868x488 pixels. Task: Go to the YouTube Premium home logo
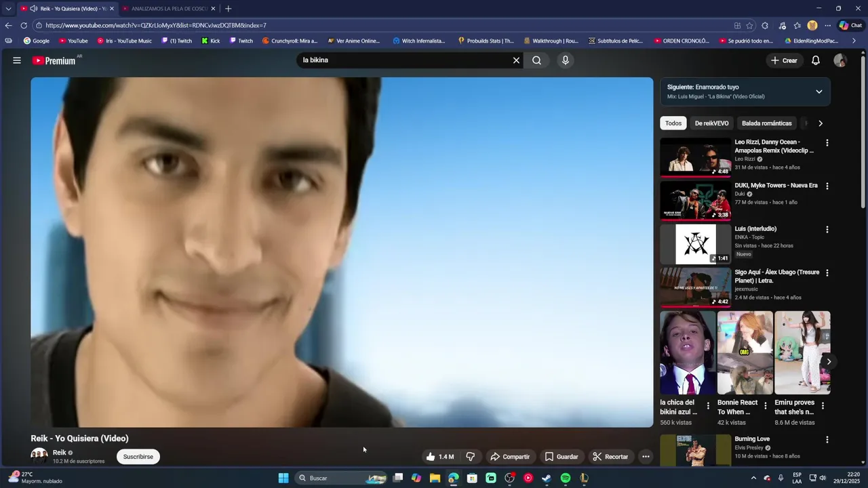(54, 60)
